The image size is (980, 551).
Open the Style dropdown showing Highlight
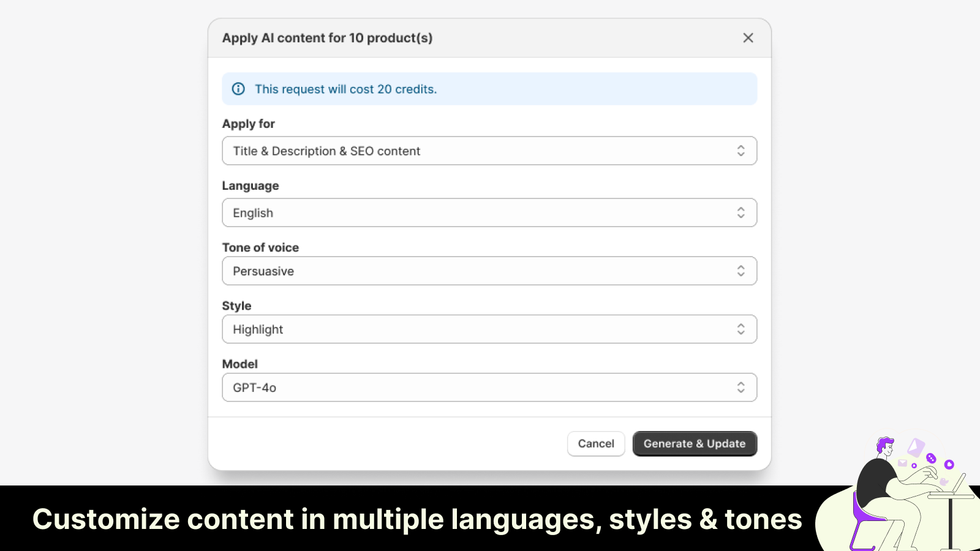pyautogui.click(x=490, y=329)
